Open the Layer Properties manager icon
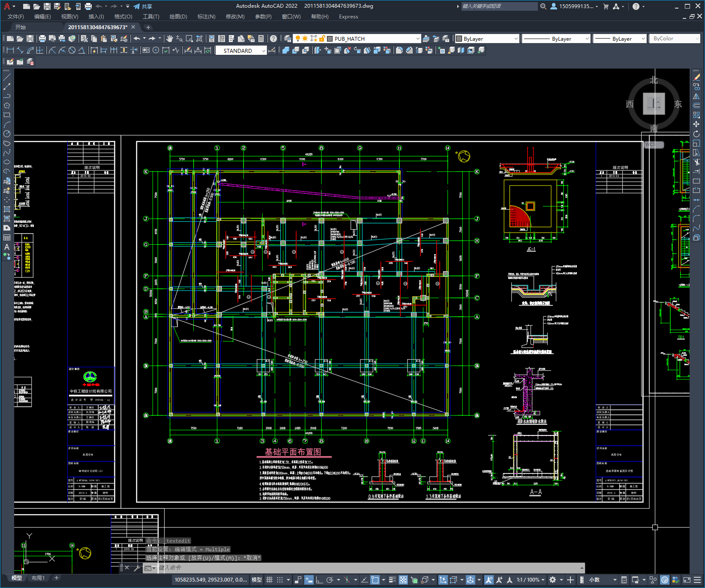 click(287, 39)
